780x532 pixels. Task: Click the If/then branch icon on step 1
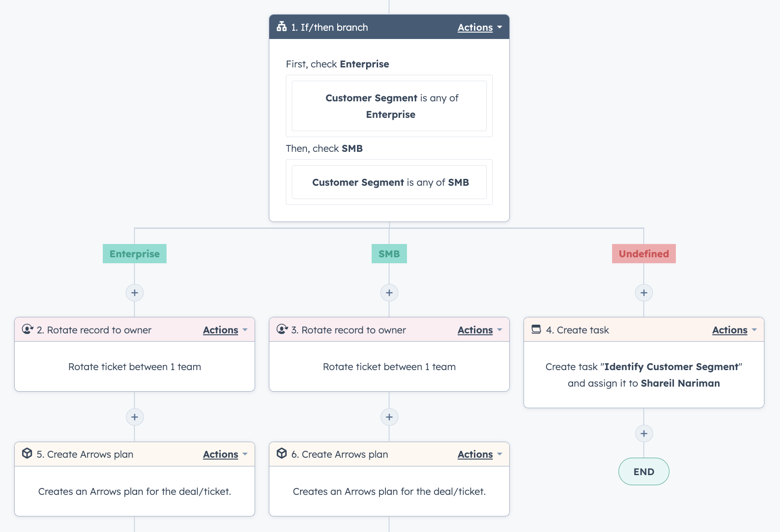point(281,27)
